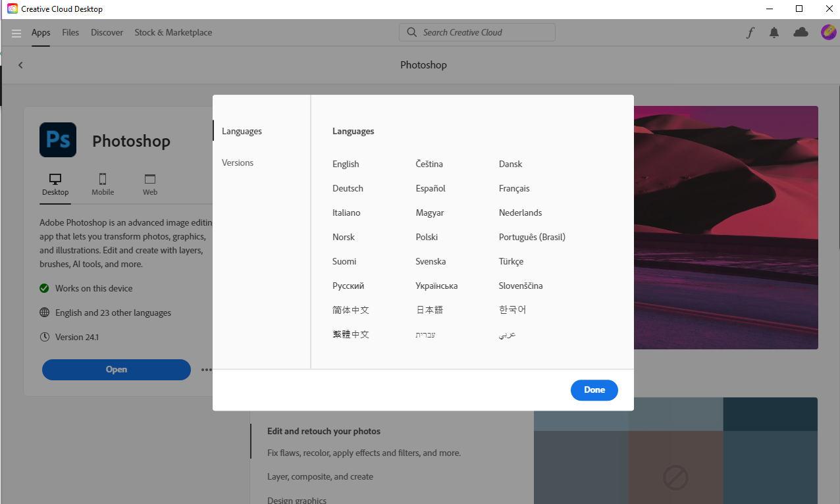
Task: Click the Español language entry
Action: (431, 188)
